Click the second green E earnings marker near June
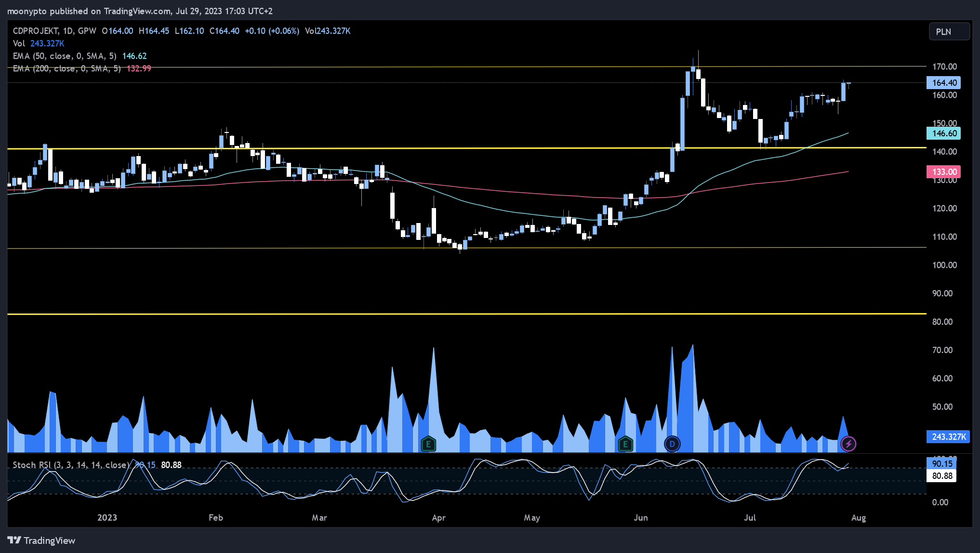The height and width of the screenshot is (553, 980). (625, 444)
